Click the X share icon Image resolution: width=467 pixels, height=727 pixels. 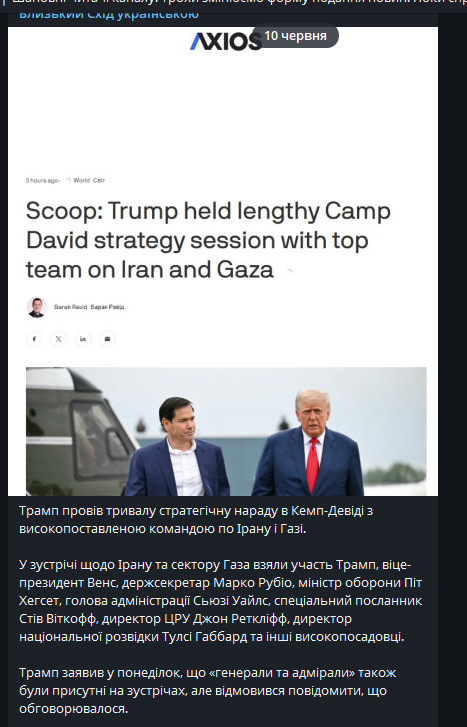click(x=58, y=339)
